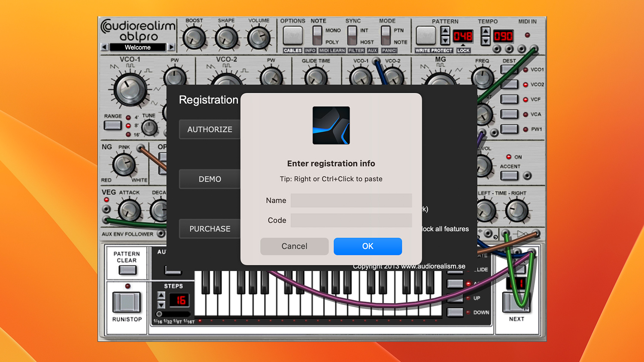Click the NEXT step button
Viewport: 644px width, 362px height.
[x=516, y=302]
